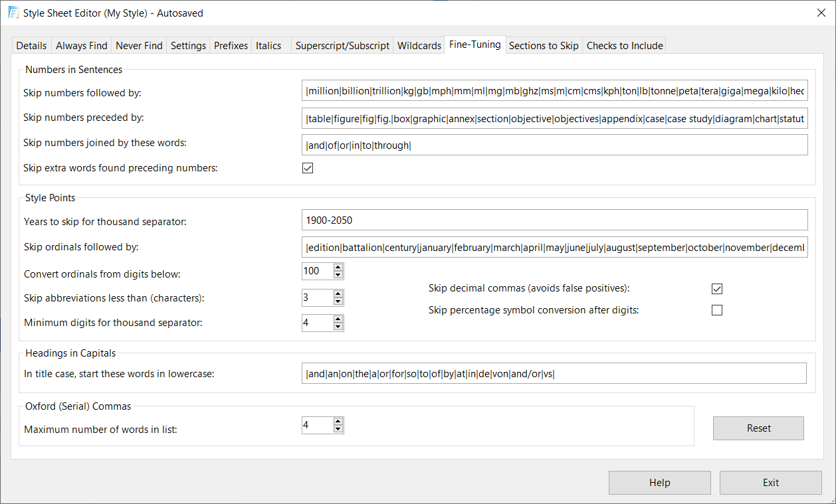Click the years to skip input field

(x=554, y=220)
